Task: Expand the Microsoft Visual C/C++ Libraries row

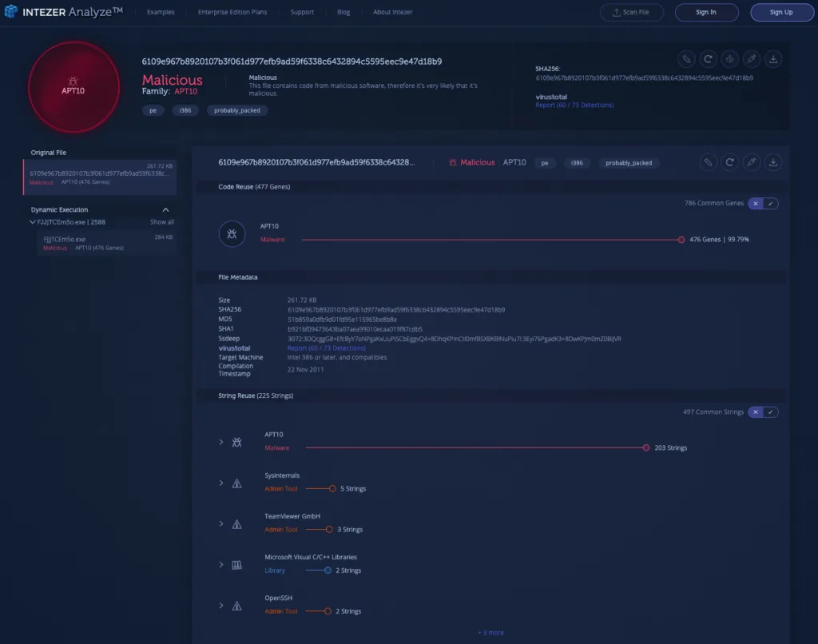Action: click(x=221, y=565)
